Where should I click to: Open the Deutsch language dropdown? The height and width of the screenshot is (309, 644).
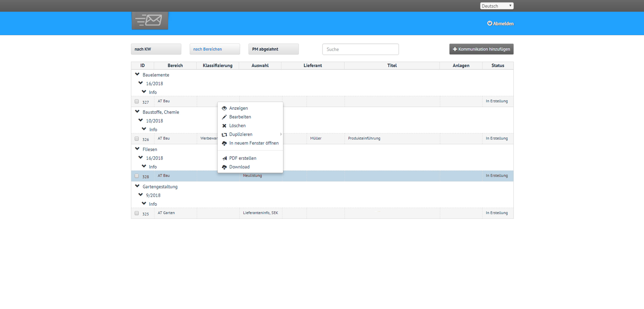497,6
